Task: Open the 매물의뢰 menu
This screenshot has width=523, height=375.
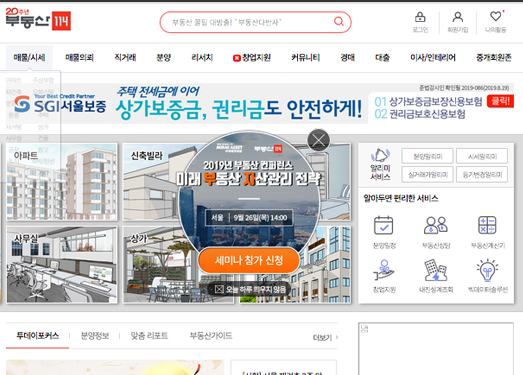Action: tap(79, 57)
